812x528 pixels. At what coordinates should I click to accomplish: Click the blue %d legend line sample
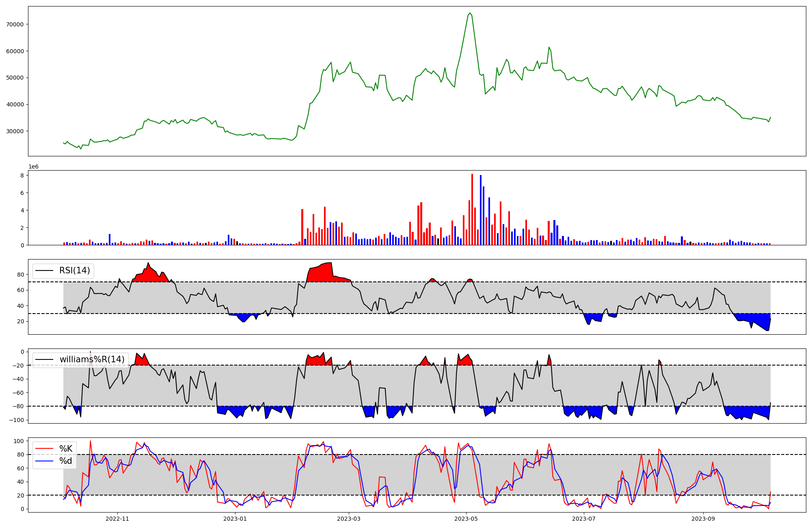click(45, 461)
